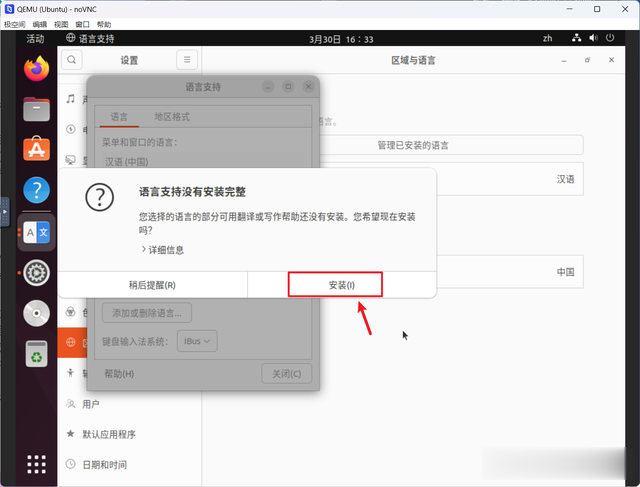This screenshot has height=487, width=640.
Task: Open the IBus input method dropdown
Action: (197, 341)
